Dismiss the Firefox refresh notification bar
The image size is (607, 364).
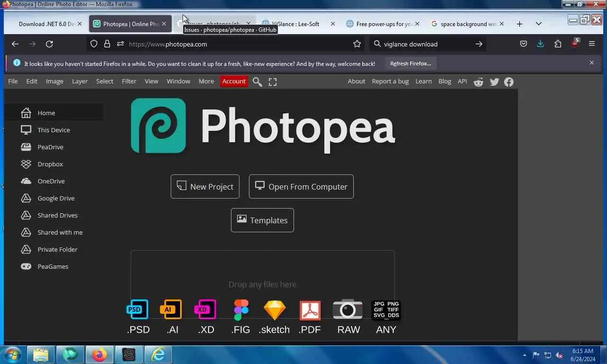(591, 63)
